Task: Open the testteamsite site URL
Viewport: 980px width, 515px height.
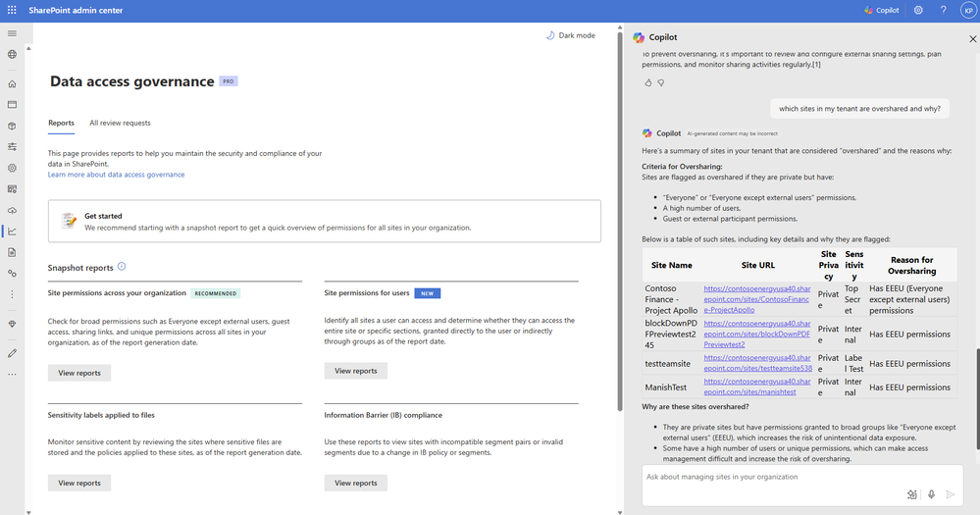Action: coord(757,363)
